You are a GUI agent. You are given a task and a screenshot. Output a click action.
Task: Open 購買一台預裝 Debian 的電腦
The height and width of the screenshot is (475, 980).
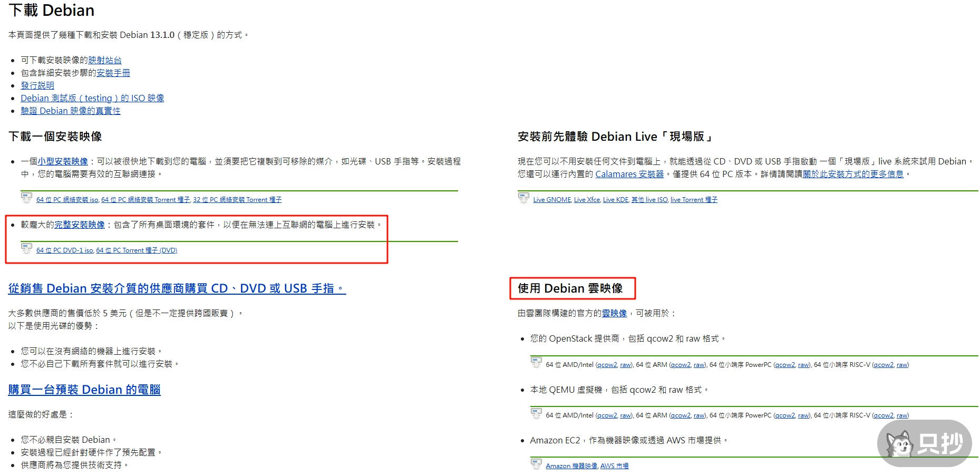click(85, 390)
